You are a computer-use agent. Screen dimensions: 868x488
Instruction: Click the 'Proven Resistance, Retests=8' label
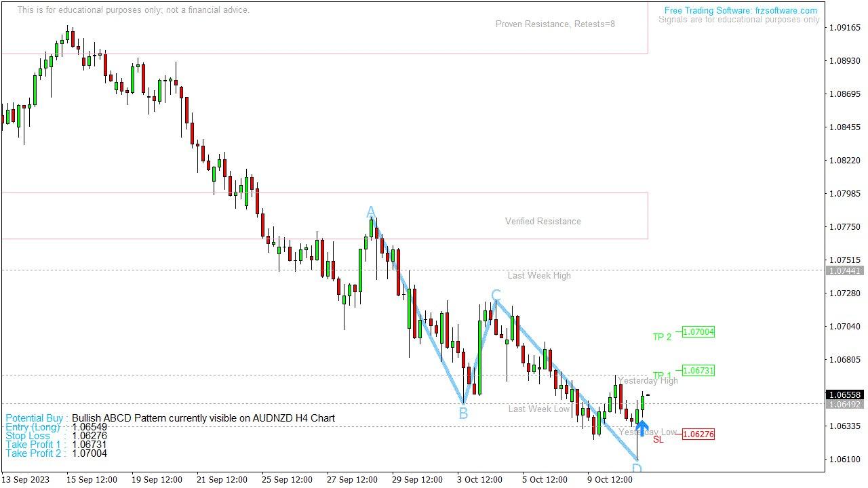click(x=555, y=24)
